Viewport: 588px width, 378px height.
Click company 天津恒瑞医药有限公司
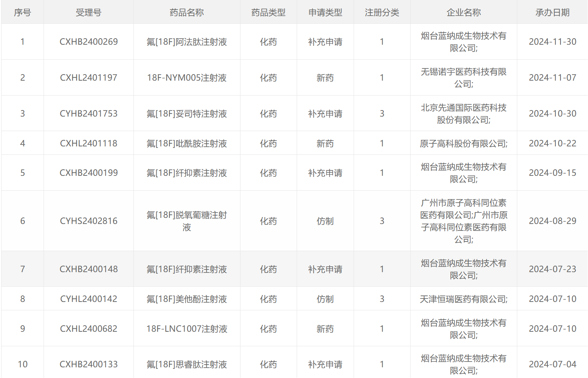(463, 299)
